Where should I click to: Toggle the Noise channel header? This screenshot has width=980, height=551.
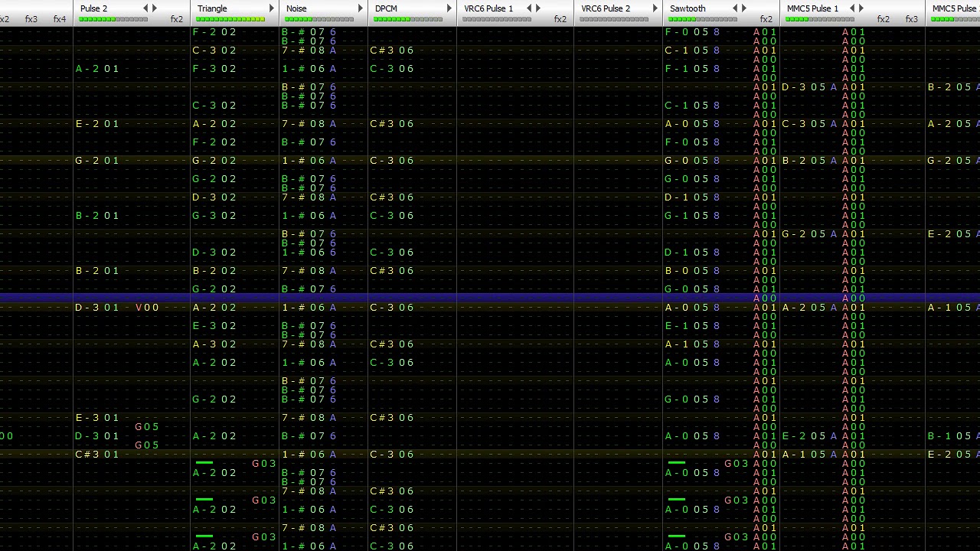coord(296,8)
